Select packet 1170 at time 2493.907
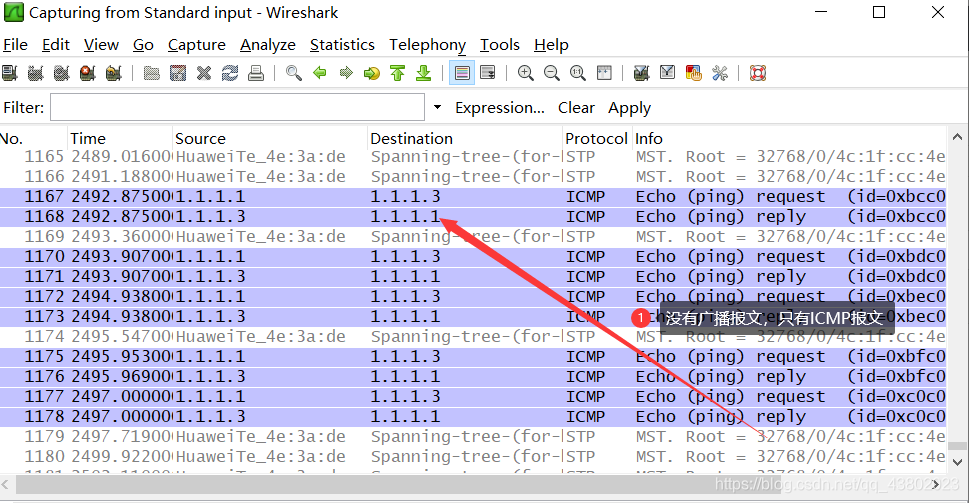Screen dimensions: 969x503 click(x=473, y=256)
